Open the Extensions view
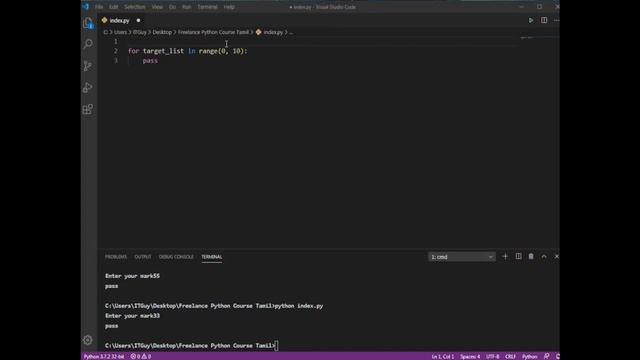Viewport: 640px width, 360px height. point(88,109)
